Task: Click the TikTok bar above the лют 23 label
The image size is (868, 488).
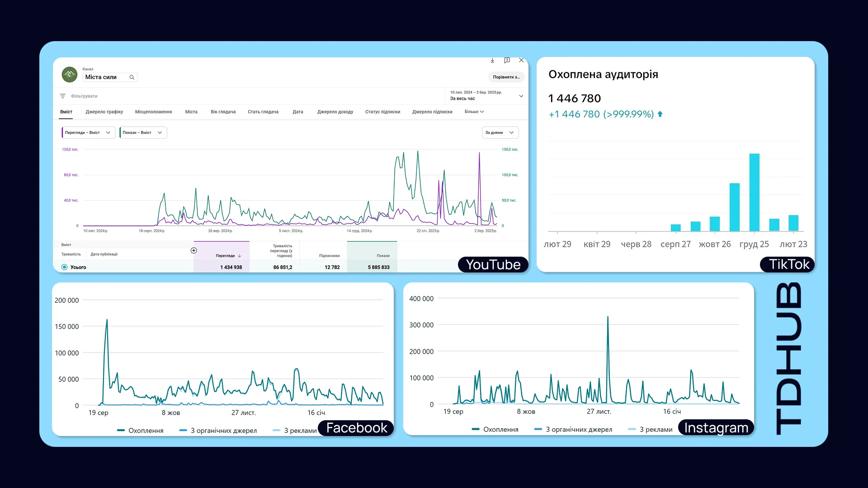Action: (793, 223)
